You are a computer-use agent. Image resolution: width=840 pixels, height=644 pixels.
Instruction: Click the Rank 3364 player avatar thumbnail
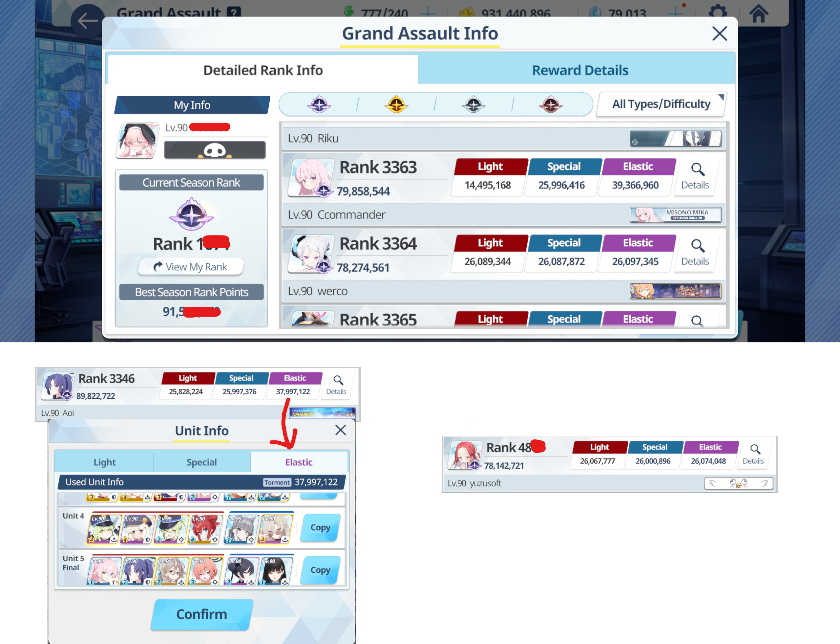(x=310, y=254)
